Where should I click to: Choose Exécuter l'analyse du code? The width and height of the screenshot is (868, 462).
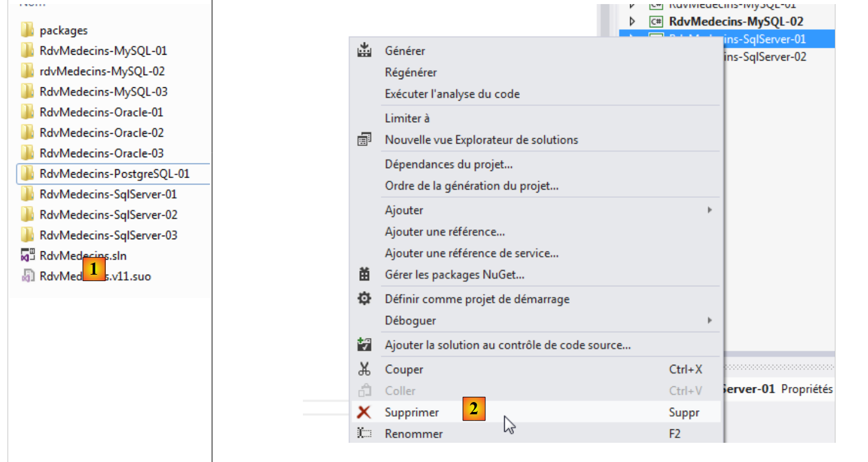[452, 94]
